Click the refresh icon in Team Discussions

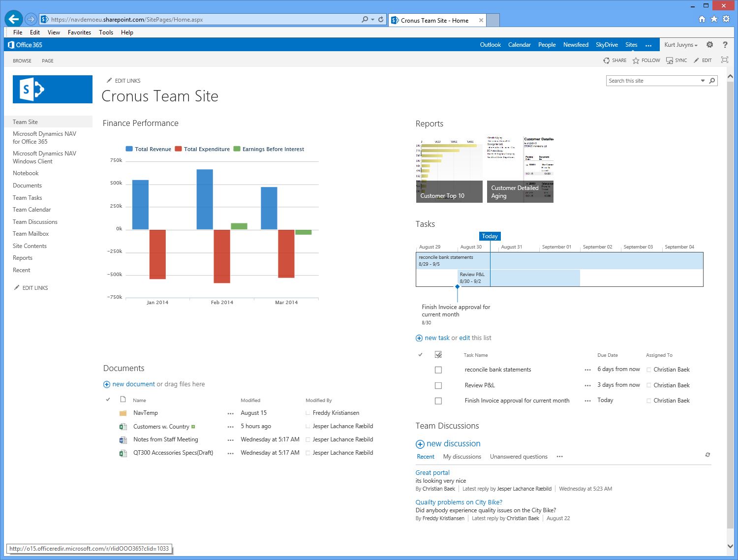(707, 455)
